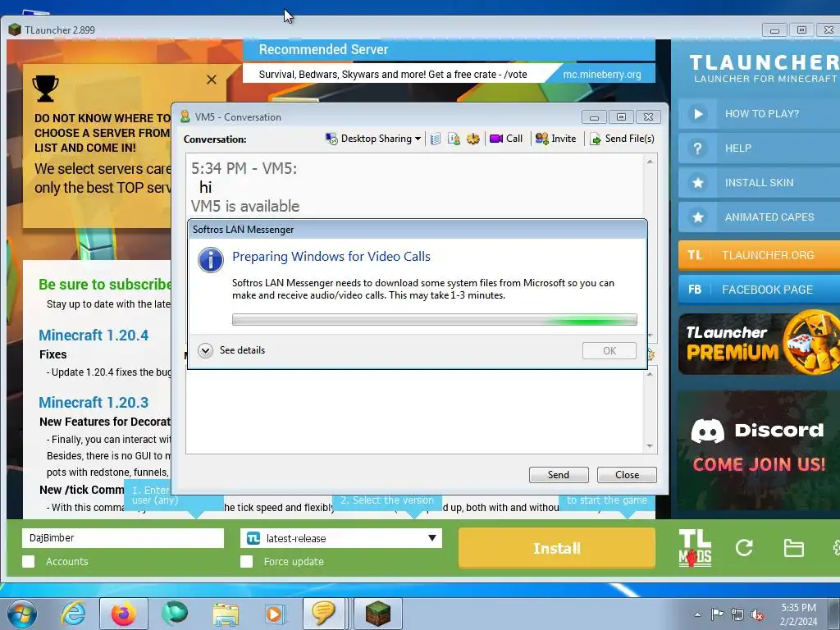Click the question mark icon beside Help
Screen dimensions: 840x630
(697, 148)
